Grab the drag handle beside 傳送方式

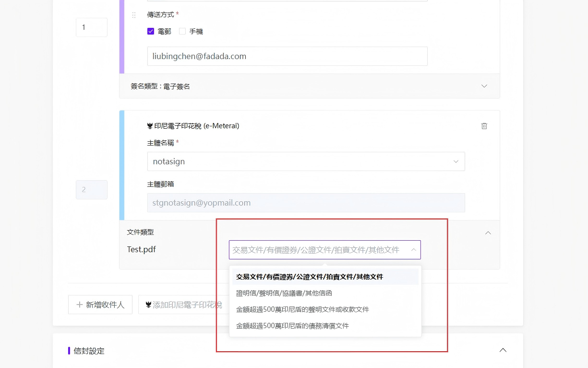134,15
